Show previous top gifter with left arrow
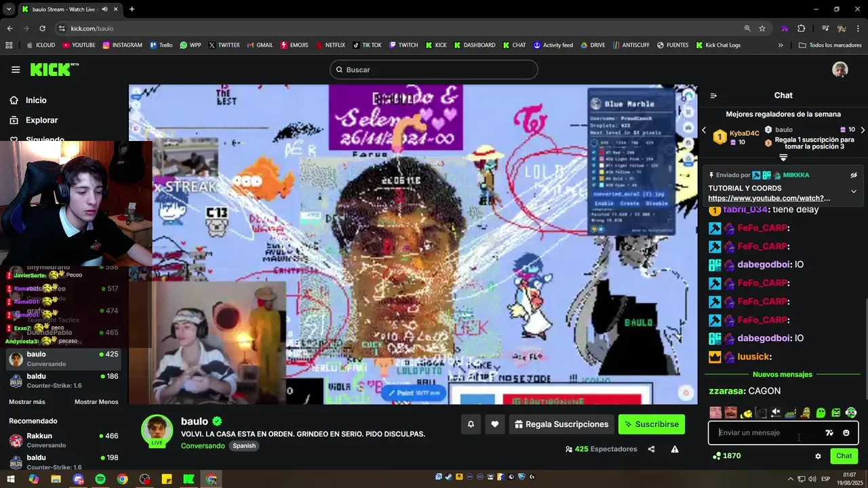Screen dimensions: 868x488 click(704, 130)
